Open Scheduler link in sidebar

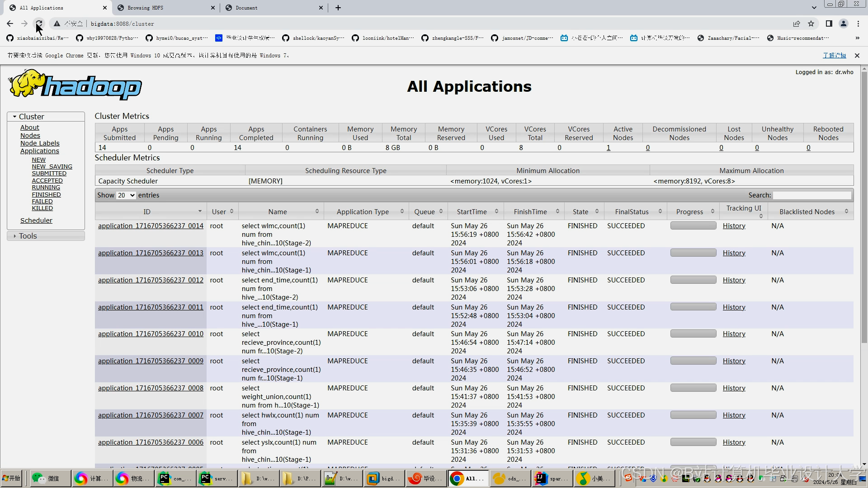click(x=36, y=221)
